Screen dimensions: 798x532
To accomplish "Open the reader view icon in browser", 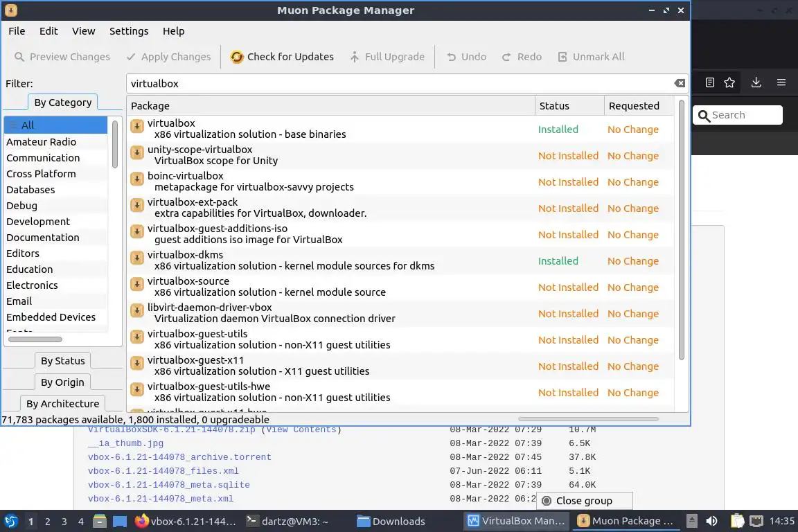I will point(710,82).
